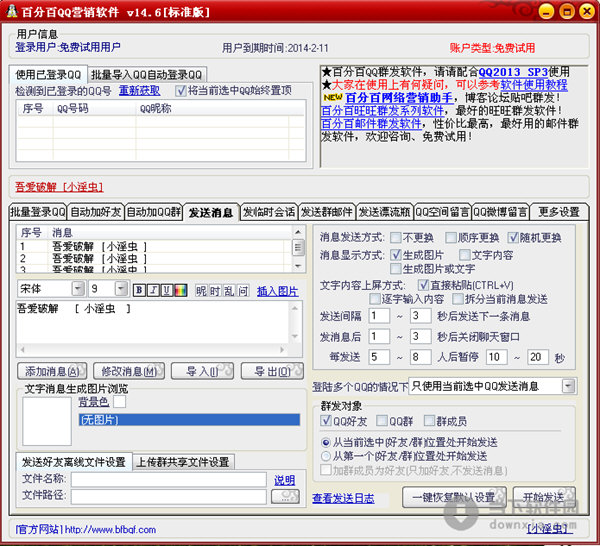Click 导出(O) button
600x546 pixels.
(x=272, y=371)
